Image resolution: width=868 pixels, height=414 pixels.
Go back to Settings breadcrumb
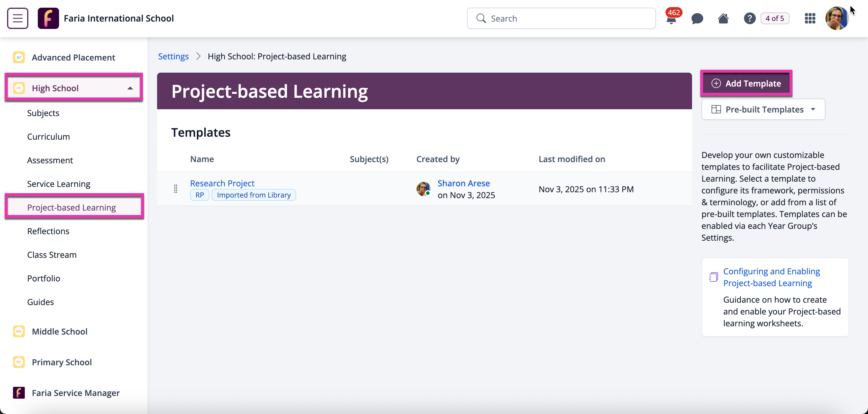pos(173,56)
